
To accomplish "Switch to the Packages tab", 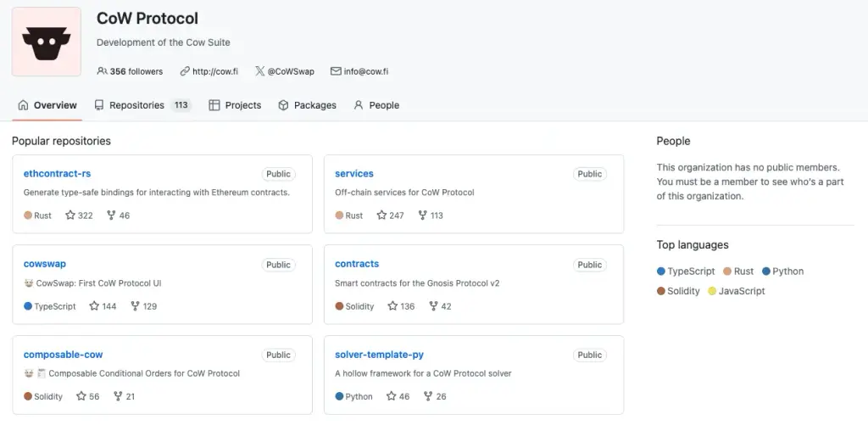I will tap(307, 105).
